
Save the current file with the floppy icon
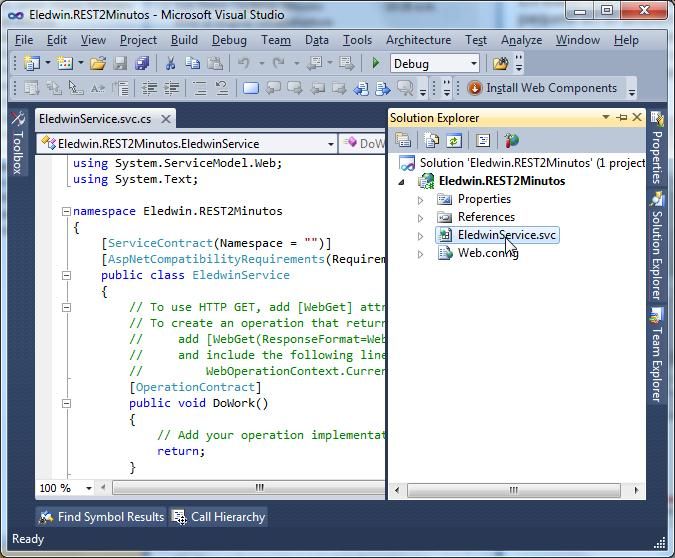pyautogui.click(x=120, y=64)
